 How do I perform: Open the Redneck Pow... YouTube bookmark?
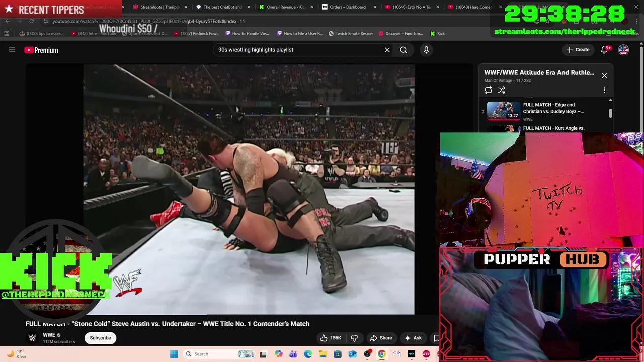(x=197, y=33)
